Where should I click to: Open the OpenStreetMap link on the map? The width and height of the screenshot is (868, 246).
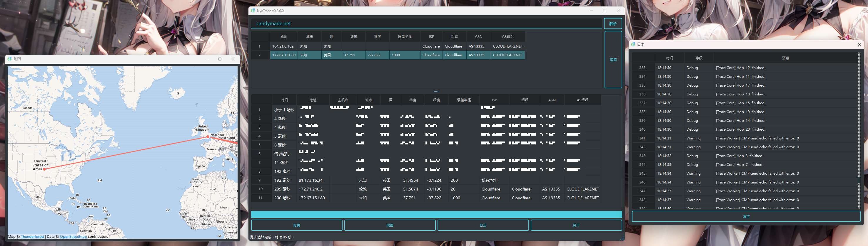(74, 237)
